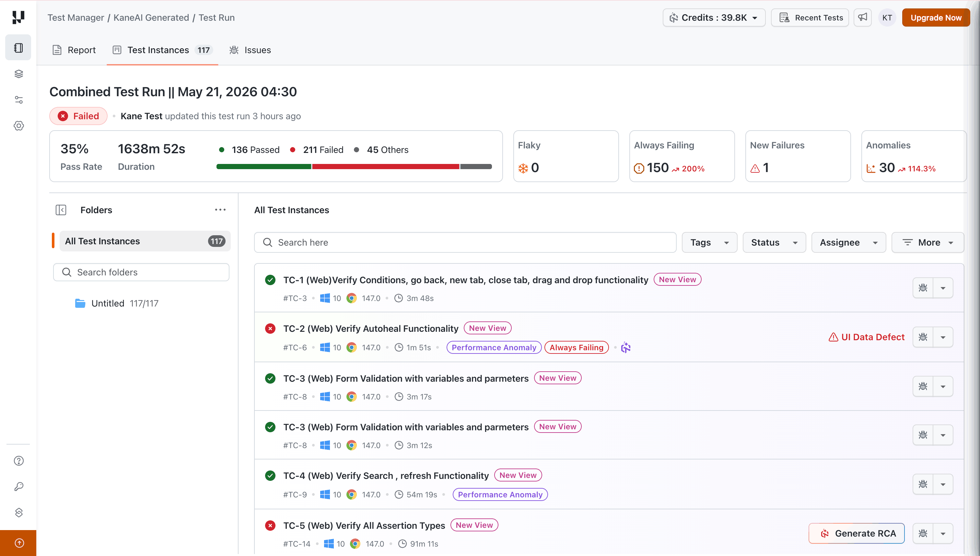Click the Untitled folder icon
Screen dimensions: 980x556
click(80, 303)
